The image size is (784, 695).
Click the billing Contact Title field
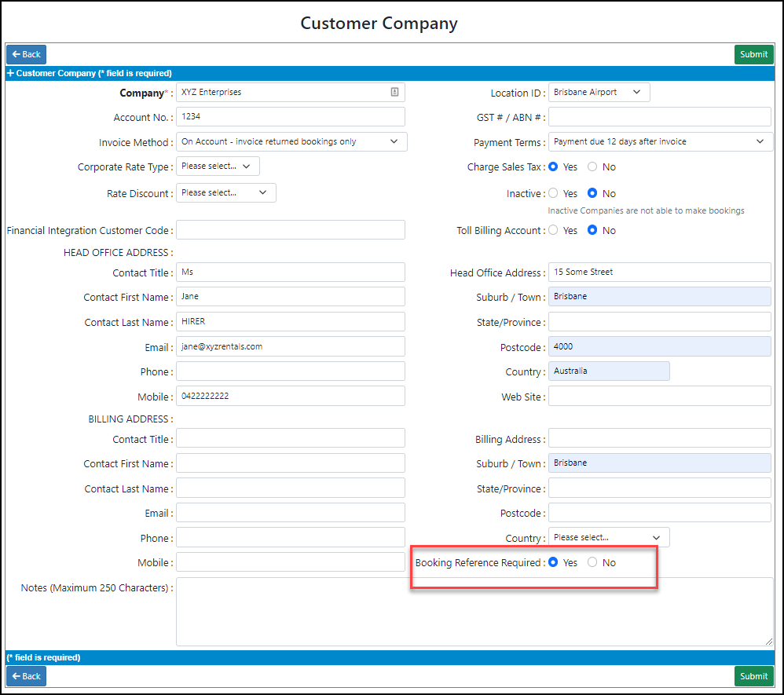click(x=291, y=438)
